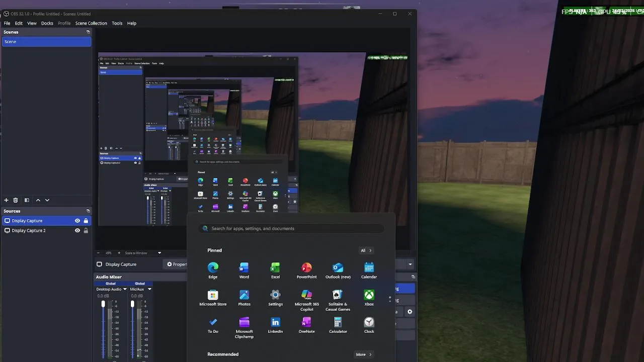The height and width of the screenshot is (362, 644).
Task: Select Display Capture 2 source row
Action: click(46, 230)
